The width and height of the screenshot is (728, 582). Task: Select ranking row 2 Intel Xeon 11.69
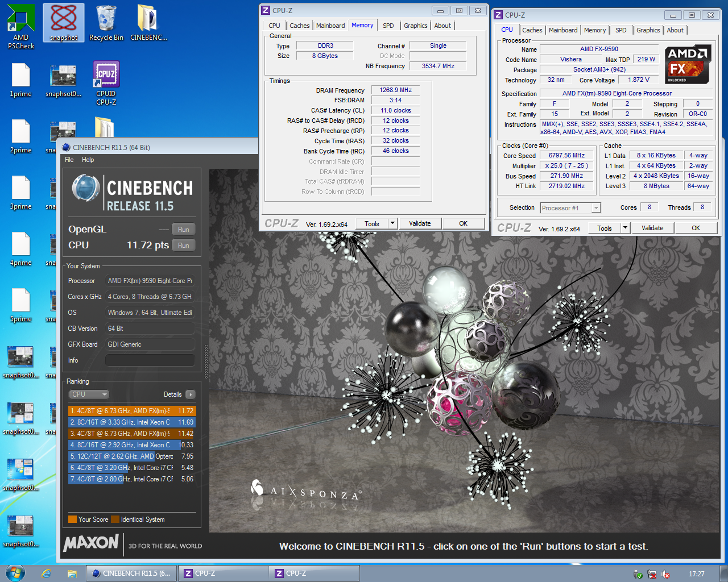[132, 422]
